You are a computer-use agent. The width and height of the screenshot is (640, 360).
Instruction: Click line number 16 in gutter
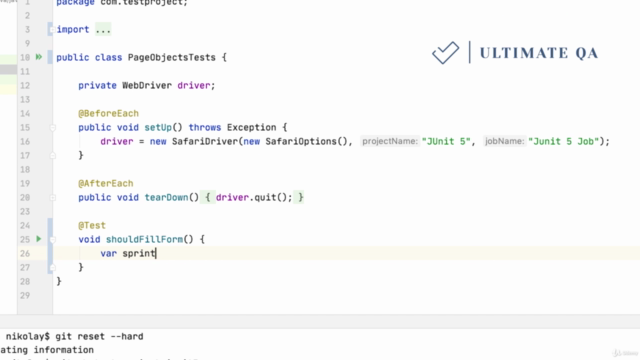coord(25,142)
